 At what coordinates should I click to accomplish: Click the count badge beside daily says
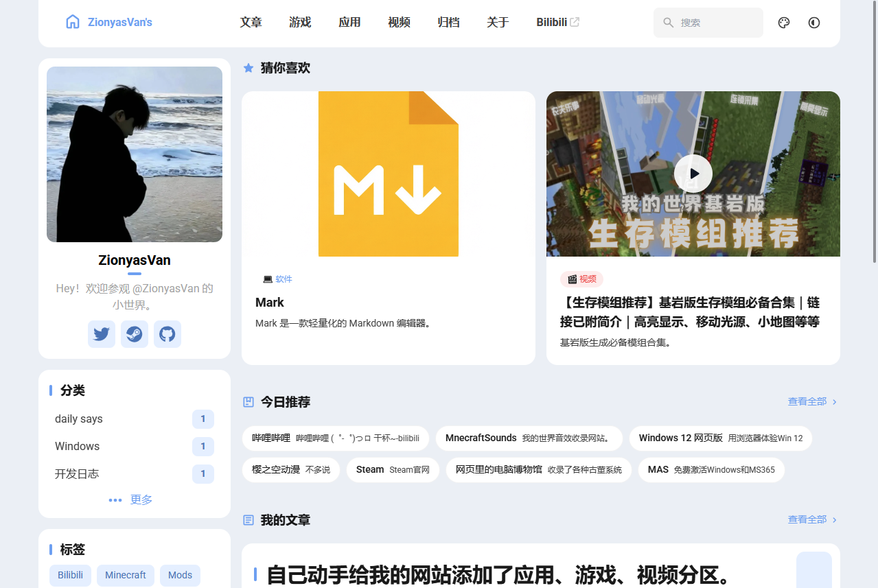pos(203,419)
